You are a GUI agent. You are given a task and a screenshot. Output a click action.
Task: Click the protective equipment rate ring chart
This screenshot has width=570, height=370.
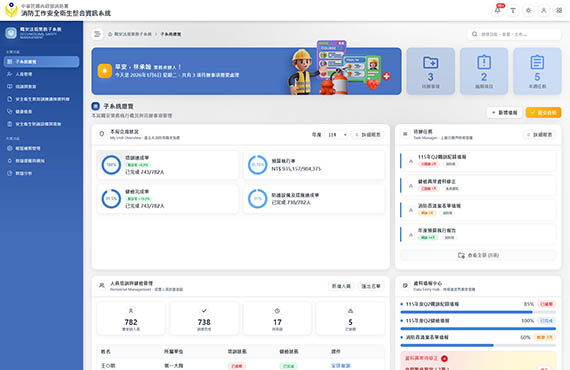[x=257, y=198]
